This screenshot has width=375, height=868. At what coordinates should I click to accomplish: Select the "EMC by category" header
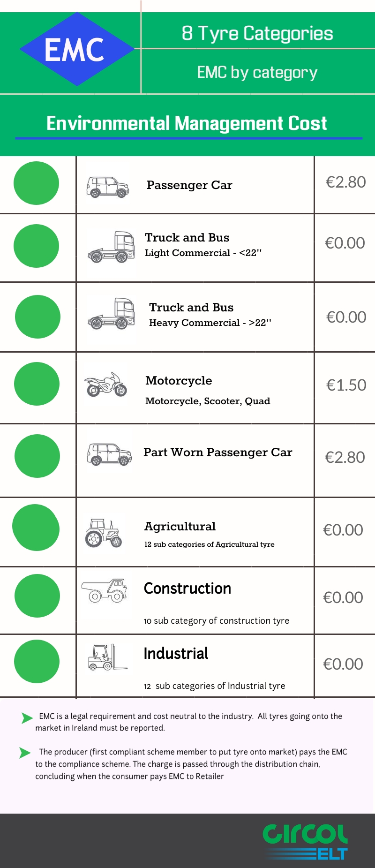tap(257, 72)
